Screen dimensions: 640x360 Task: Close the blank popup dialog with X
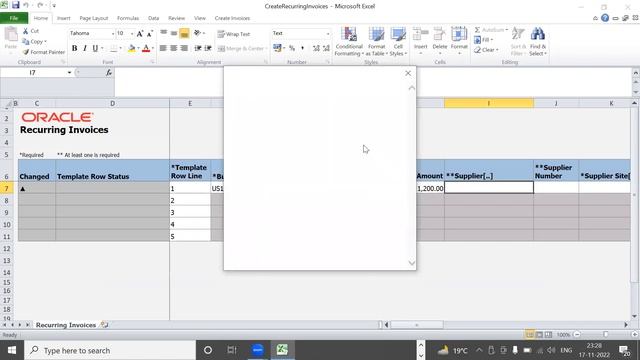408,73
